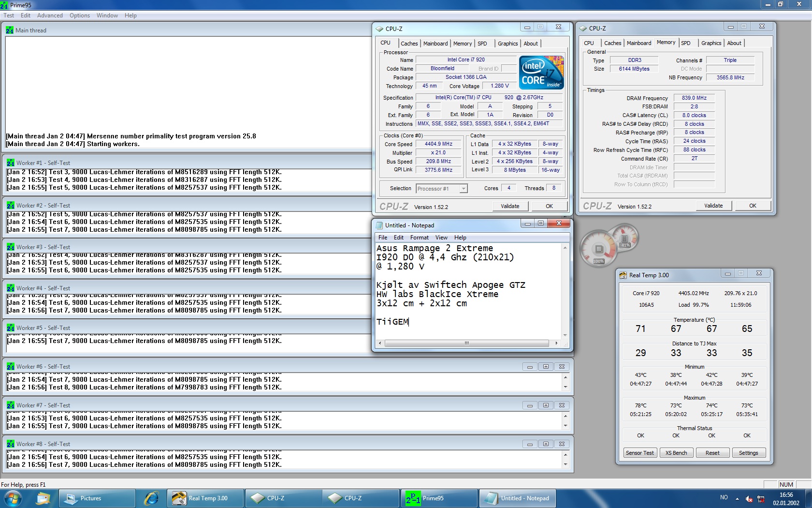The width and height of the screenshot is (812, 508).
Task: Click the XS Bench button in Real Temp
Action: (676, 453)
